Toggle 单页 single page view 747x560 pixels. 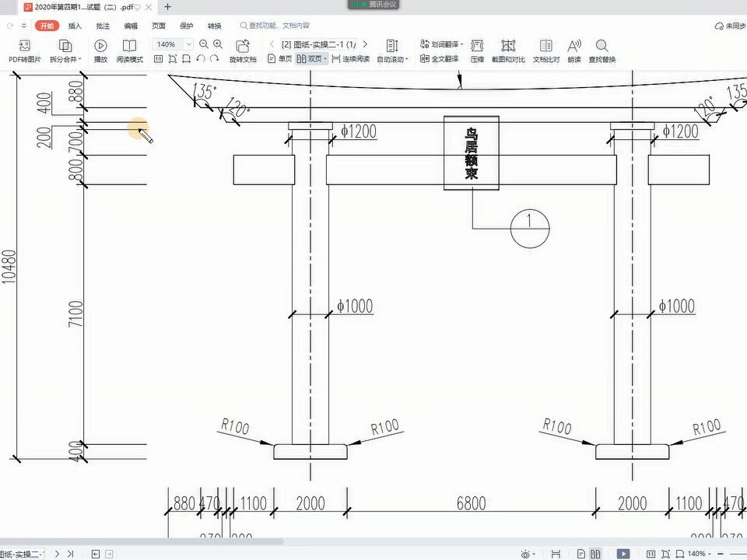tap(279, 58)
